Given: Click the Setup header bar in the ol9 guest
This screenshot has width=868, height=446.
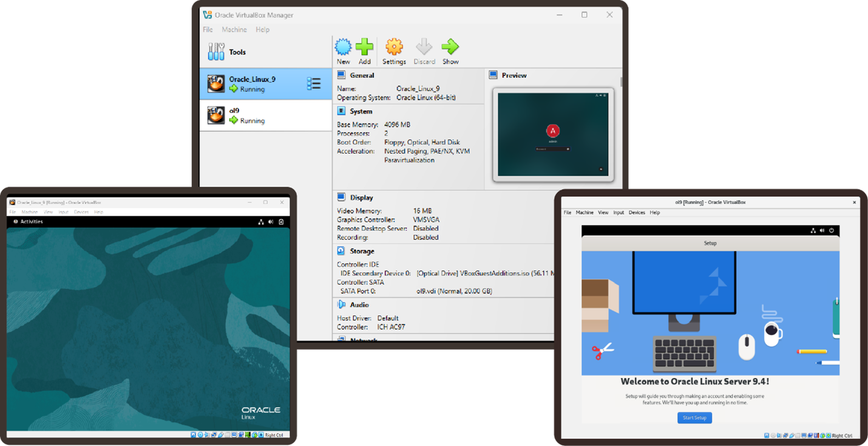Looking at the screenshot, I should 710,243.
